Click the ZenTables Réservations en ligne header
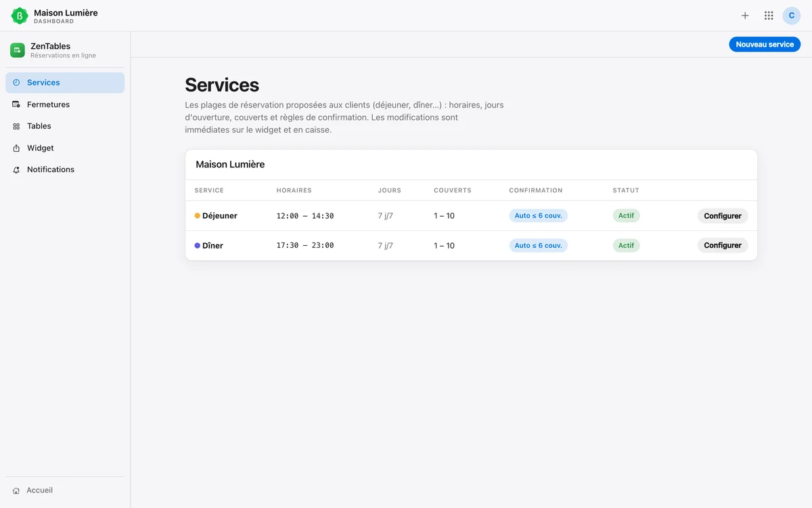This screenshot has width=812, height=508. coord(63,50)
